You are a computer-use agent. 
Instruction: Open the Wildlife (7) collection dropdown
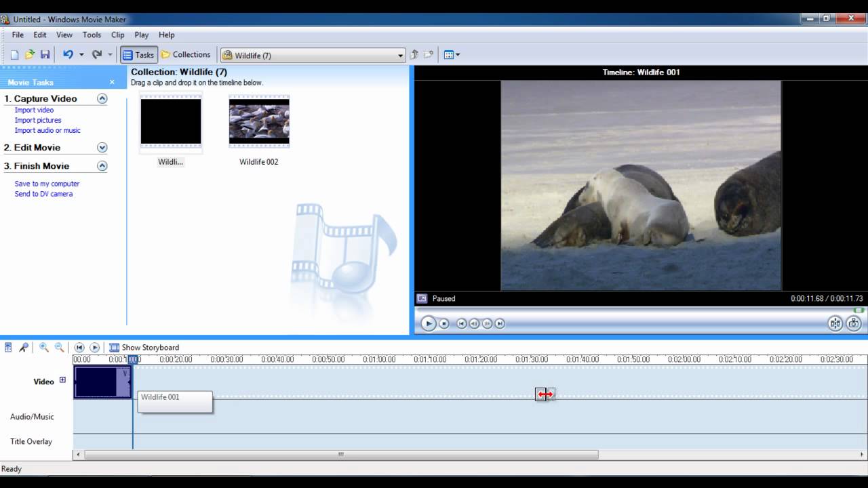(313, 55)
